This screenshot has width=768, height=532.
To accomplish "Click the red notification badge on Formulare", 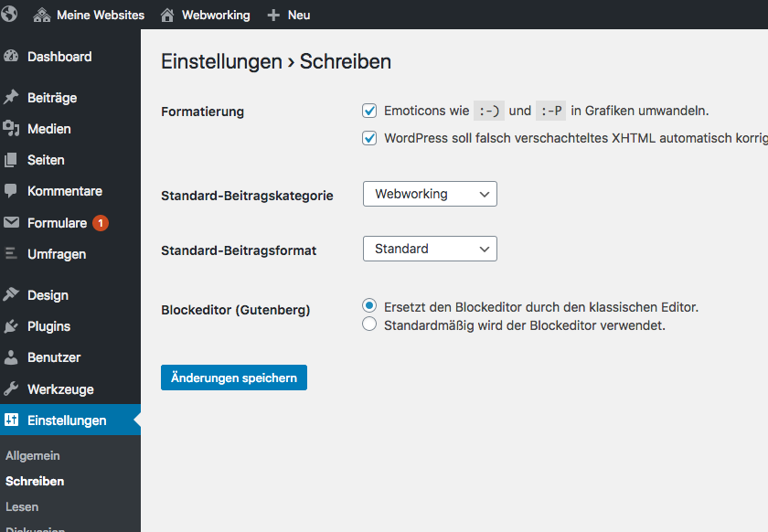I will click(100, 222).
